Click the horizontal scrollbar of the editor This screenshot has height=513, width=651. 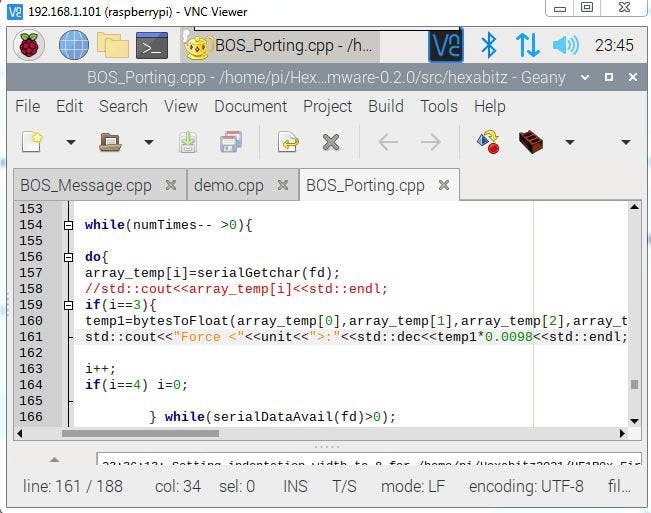pos(300,433)
